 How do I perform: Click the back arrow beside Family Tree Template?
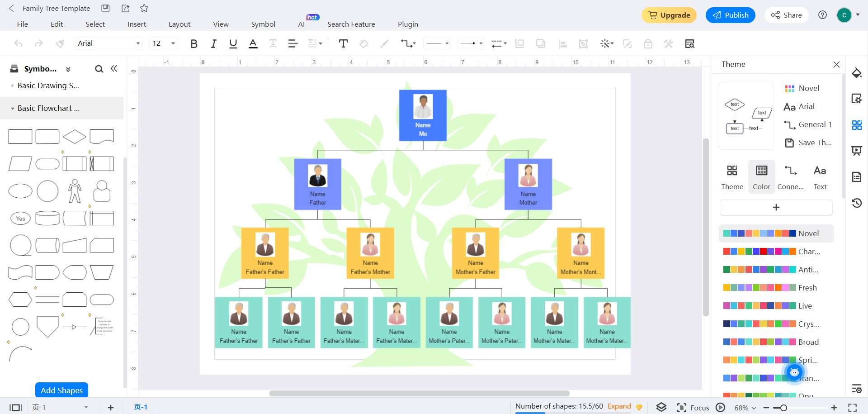pos(12,8)
